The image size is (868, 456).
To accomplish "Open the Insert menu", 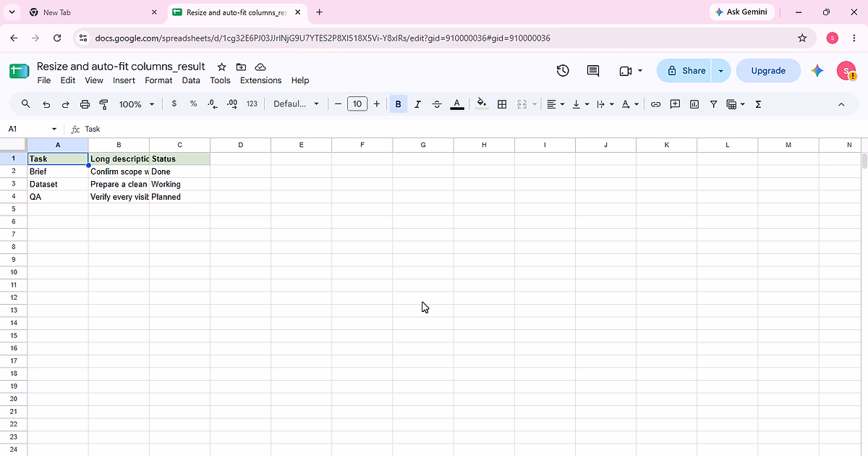I will point(124,80).
